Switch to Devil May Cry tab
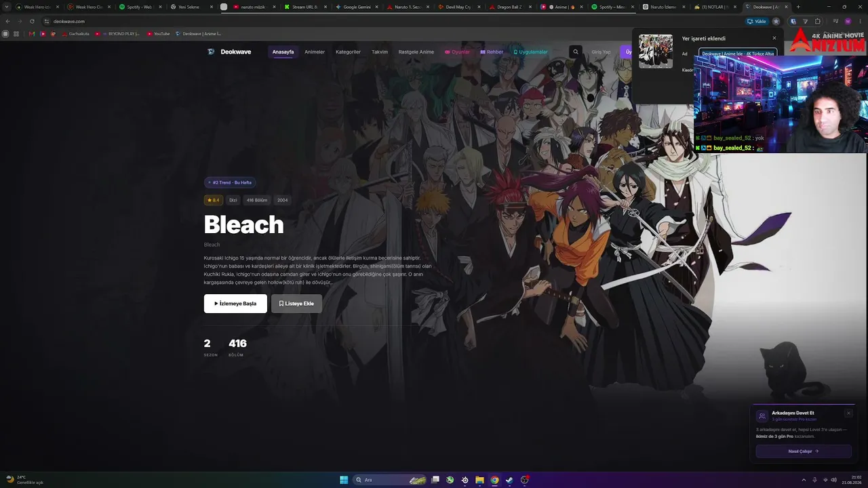Viewport: 868px width, 488px height. pyautogui.click(x=458, y=7)
